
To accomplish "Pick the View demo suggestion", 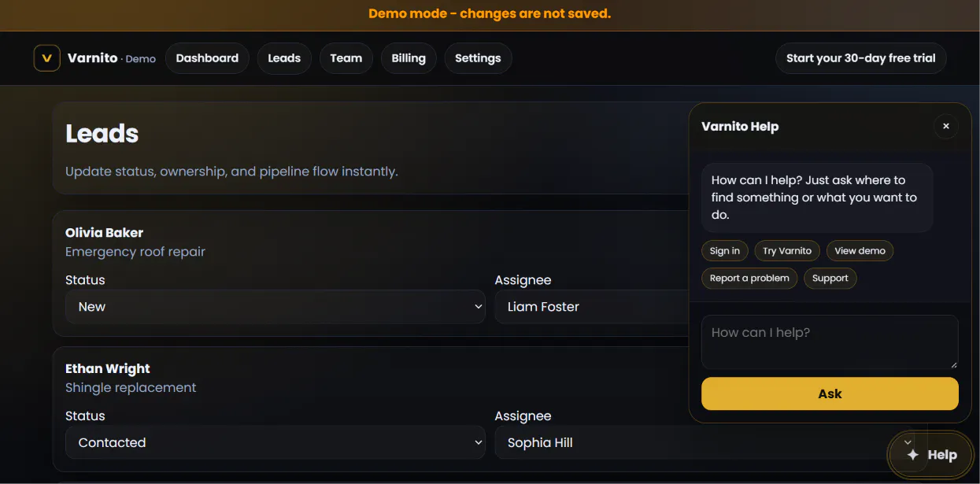I will click(x=860, y=251).
